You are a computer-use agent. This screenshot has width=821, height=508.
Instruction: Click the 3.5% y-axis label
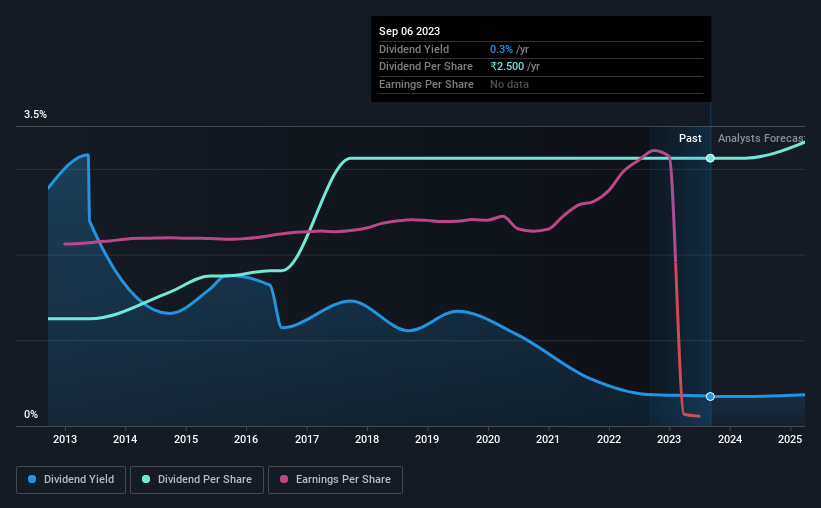(36, 115)
